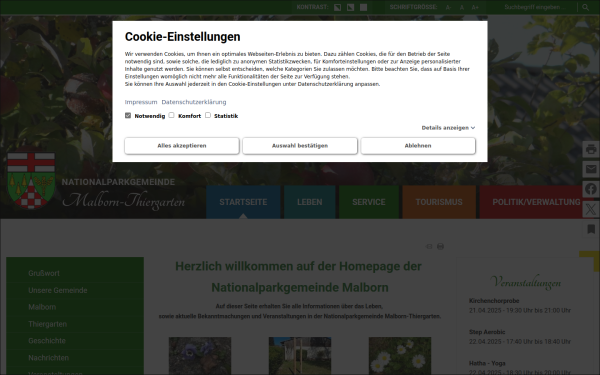Screen dimensions: 600x375
Task: Open Nachrichten in the side menu
Action: (49, 358)
